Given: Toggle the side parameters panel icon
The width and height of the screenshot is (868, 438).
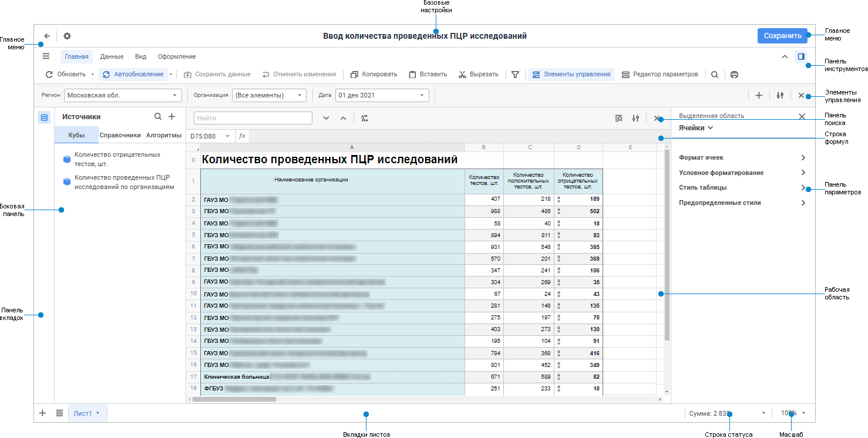Looking at the screenshot, I should pyautogui.click(x=800, y=56).
